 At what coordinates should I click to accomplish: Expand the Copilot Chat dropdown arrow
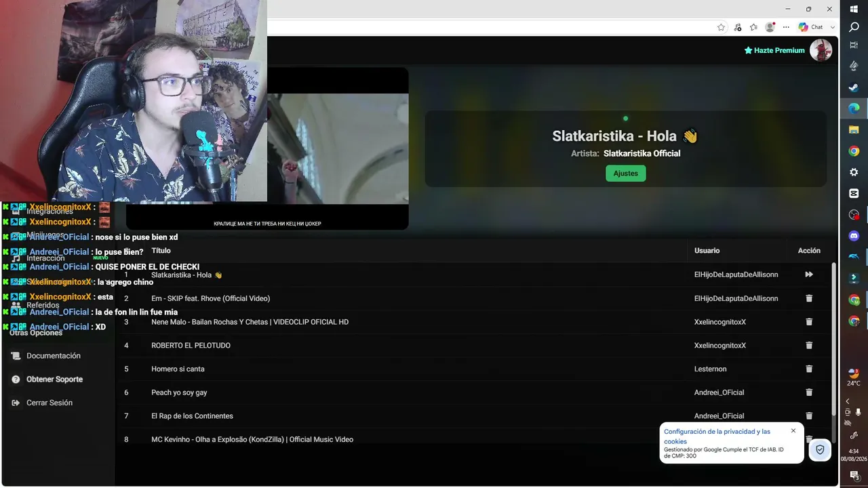tap(833, 27)
